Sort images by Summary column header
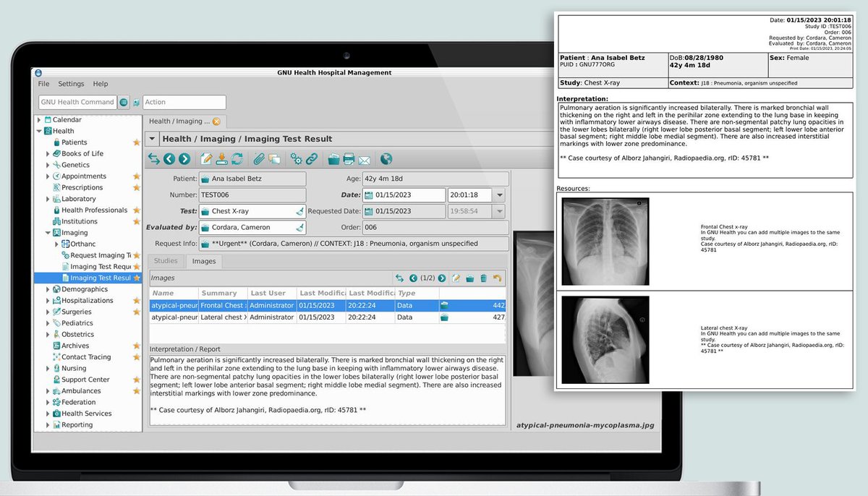This screenshot has width=868, height=496. coord(223,294)
